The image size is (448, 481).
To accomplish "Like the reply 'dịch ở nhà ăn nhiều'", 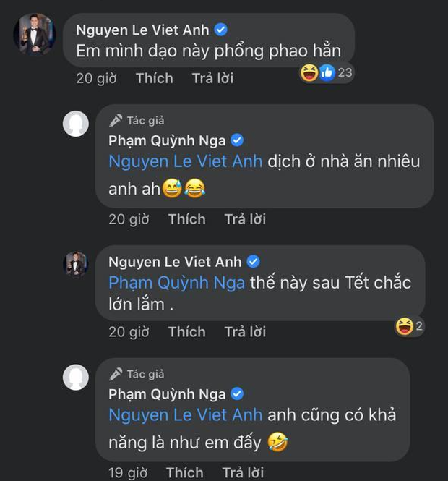I will point(186,218).
